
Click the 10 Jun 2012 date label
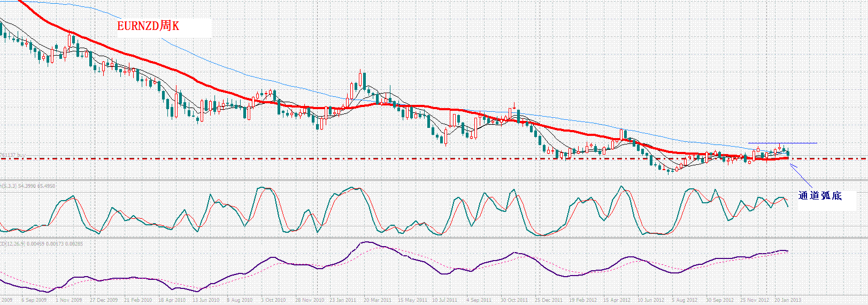651,300
